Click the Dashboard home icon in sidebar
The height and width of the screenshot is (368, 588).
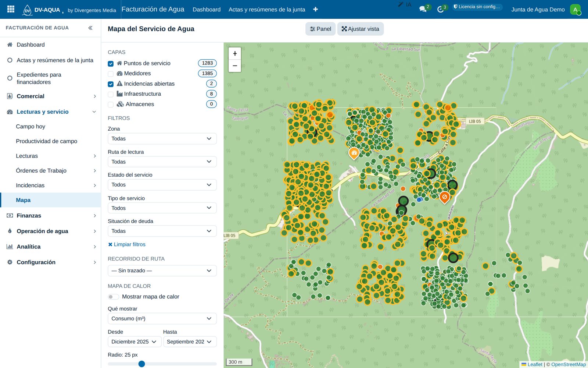pos(10,45)
